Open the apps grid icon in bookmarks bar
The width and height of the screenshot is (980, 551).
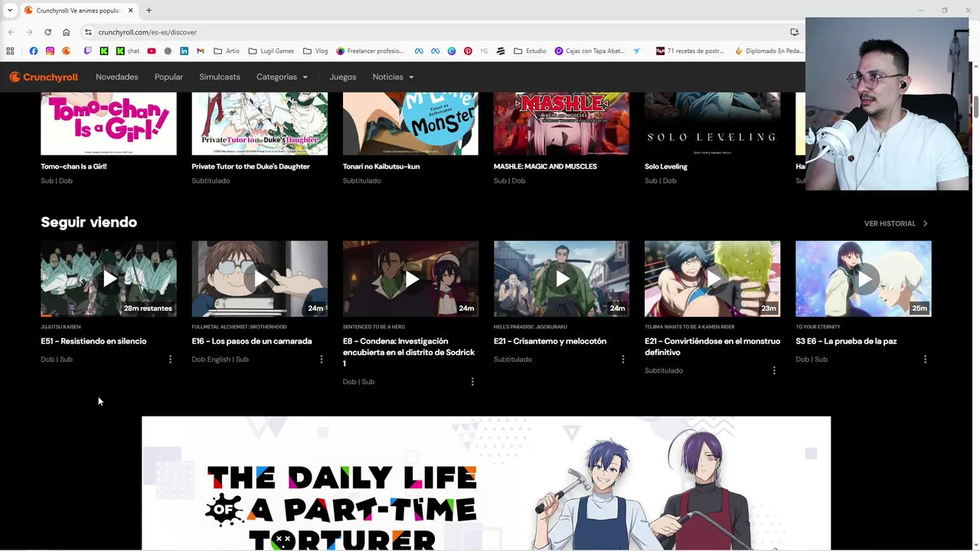(x=10, y=51)
